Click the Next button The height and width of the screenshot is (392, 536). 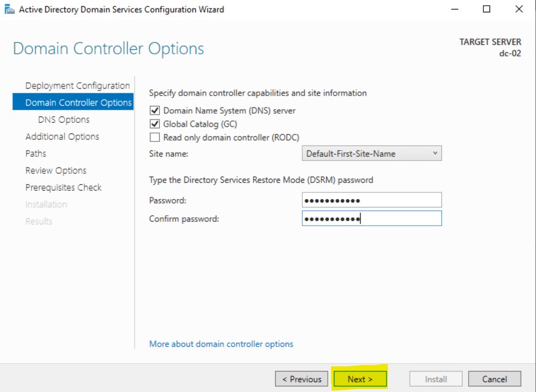coord(360,379)
